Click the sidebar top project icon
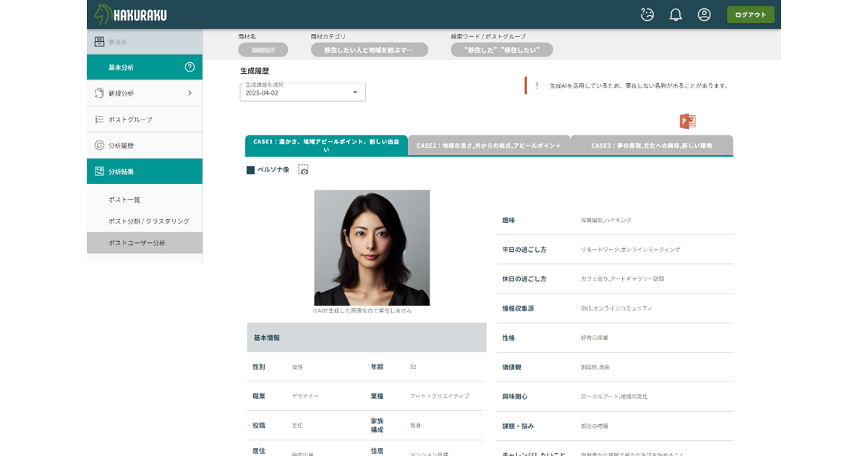 click(x=99, y=42)
